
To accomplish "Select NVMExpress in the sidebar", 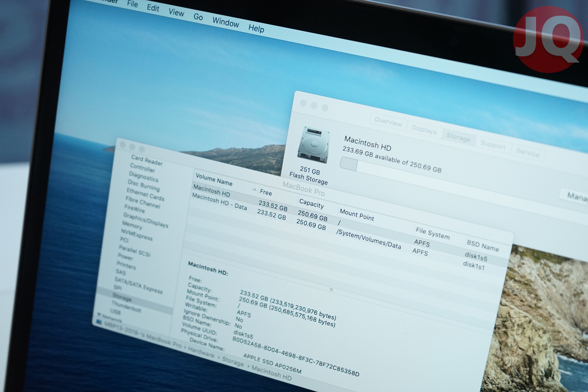I will coord(136,235).
